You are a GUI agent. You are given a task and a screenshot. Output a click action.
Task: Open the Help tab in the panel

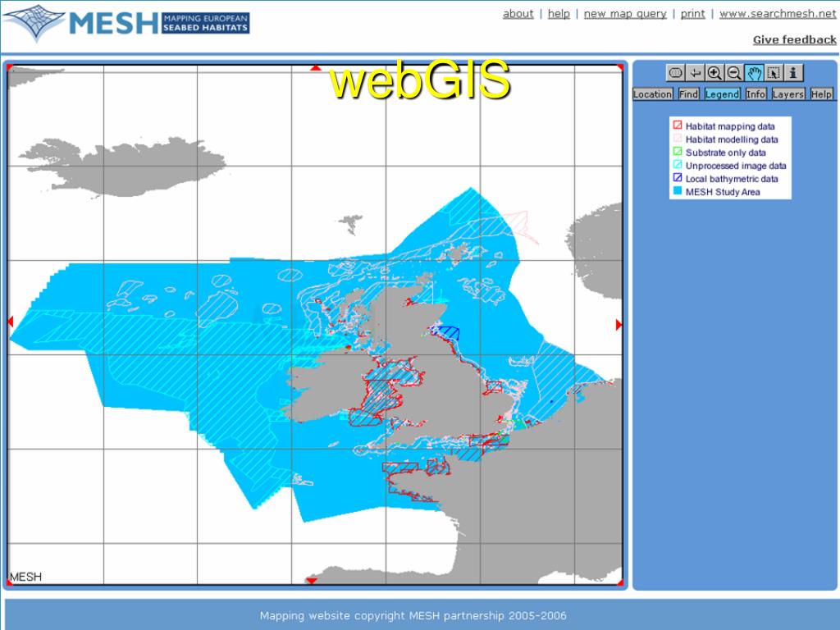click(x=821, y=94)
